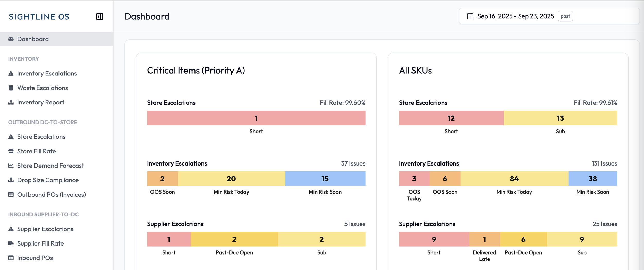The image size is (644, 270).
Task: Click the 'past' badge button
Action: [x=565, y=16]
